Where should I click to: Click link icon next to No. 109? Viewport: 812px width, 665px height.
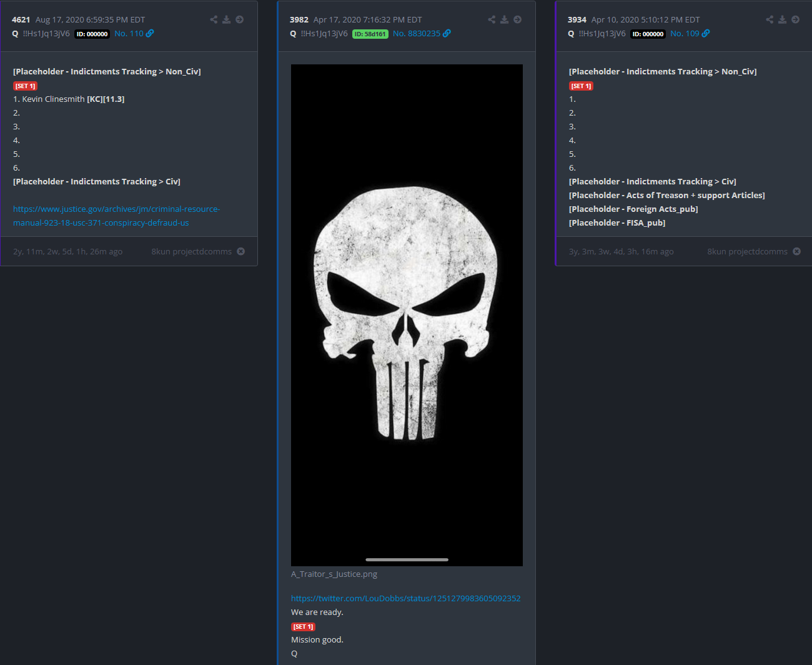tap(706, 34)
